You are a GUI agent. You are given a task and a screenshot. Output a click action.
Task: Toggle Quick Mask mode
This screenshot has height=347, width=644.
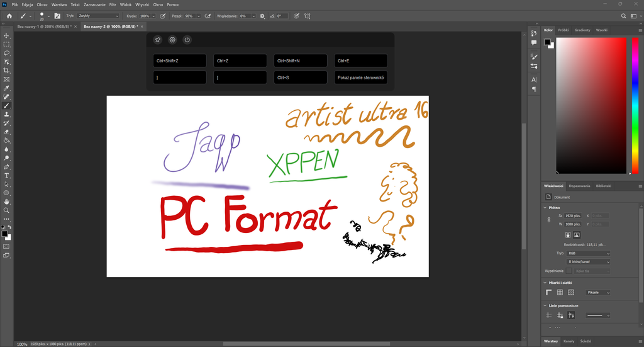pos(6,246)
